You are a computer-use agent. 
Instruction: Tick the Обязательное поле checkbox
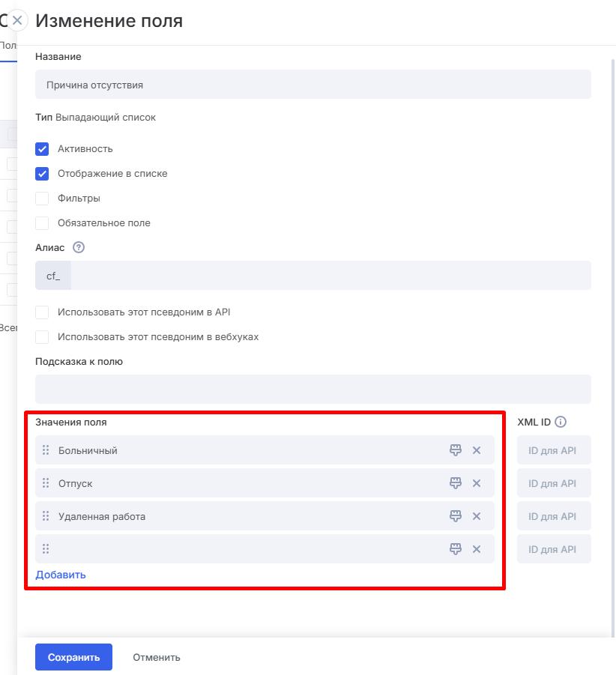coord(42,223)
